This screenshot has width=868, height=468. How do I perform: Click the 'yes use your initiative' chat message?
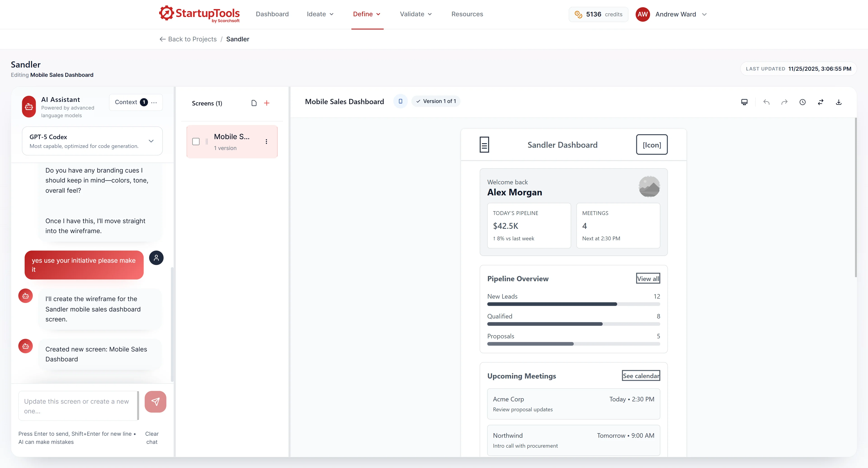[x=84, y=265]
